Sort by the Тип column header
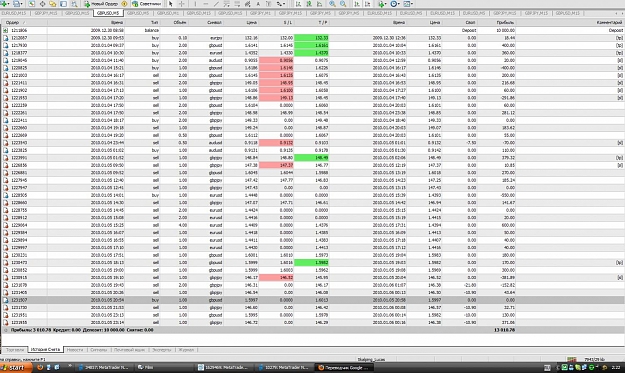This screenshot has width=625, height=373. coord(142,23)
